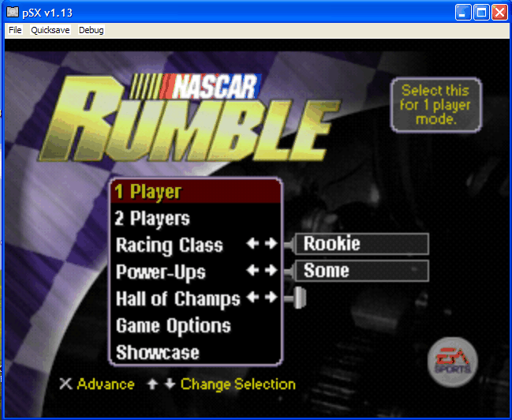Image resolution: width=512 pixels, height=420 pixels.
Task: Click the Change Selection hint text
Action: coord(238,384)
